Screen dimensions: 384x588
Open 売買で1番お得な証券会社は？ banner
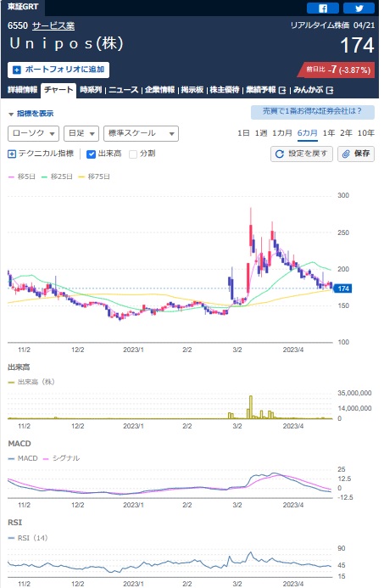313,112
